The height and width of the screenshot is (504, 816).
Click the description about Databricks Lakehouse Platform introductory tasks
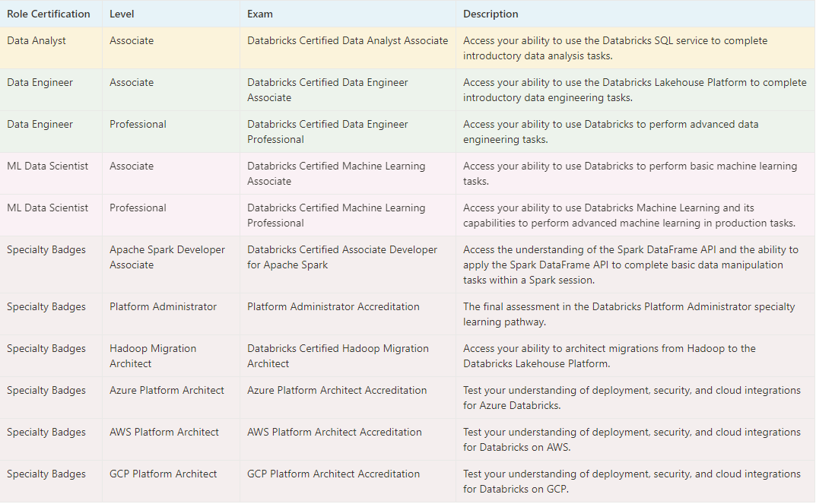coord(635,90)
